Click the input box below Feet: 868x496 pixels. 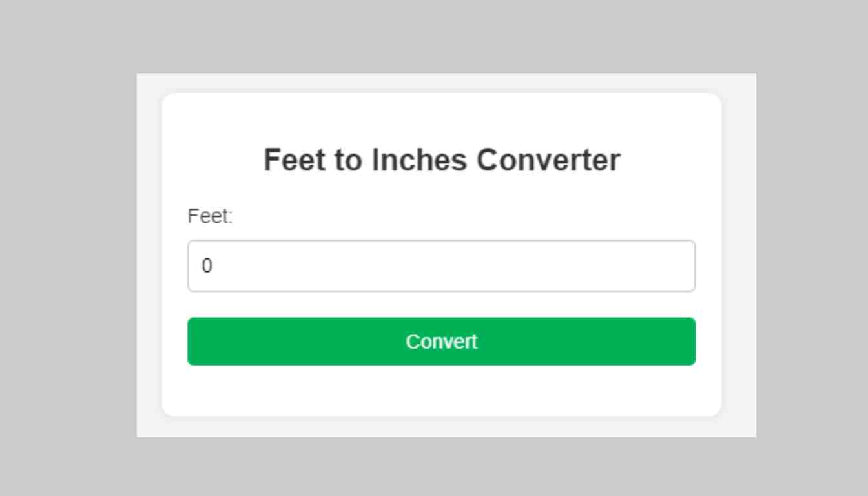pyautogui.click(x=441, y=265)
